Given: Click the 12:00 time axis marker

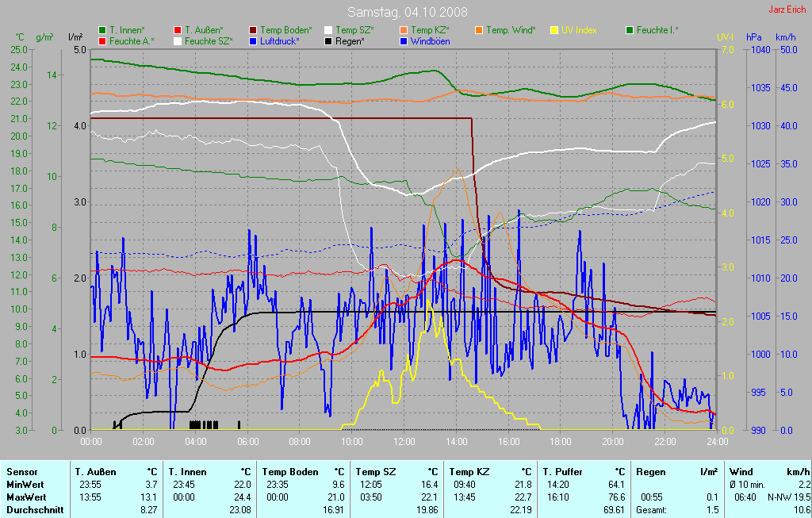Looking at the screenshot, I should (404, 441).
